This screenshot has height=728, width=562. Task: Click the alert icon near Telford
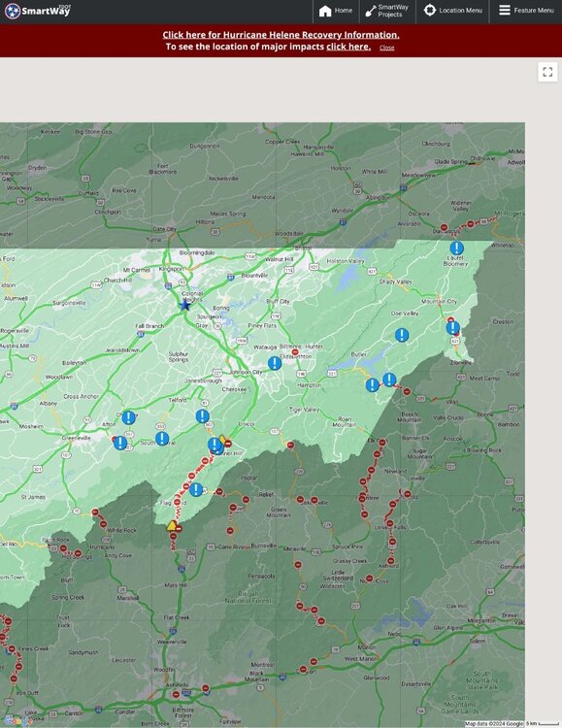202,416
